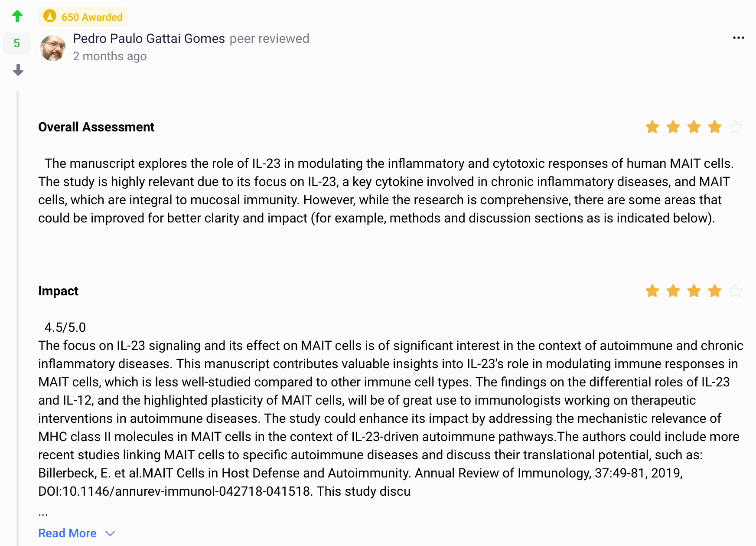Viewport: 756px width, 546px height.
Task: Click the chevron beside Read More
Action: [110, 533]
